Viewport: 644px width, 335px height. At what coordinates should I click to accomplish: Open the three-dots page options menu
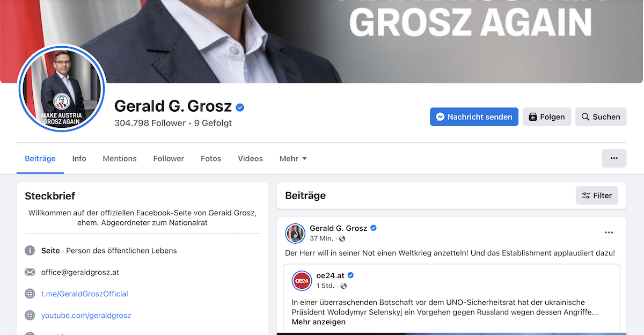614,158
